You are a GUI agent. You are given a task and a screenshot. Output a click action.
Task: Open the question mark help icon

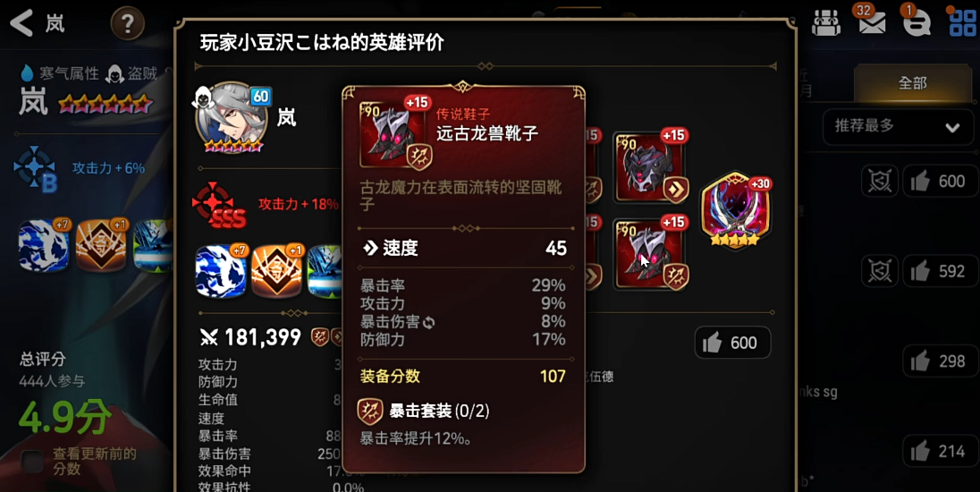[128, 24]
